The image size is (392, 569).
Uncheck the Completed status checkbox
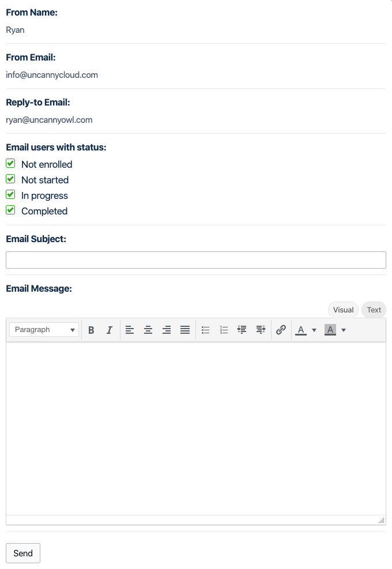point(10,210)
